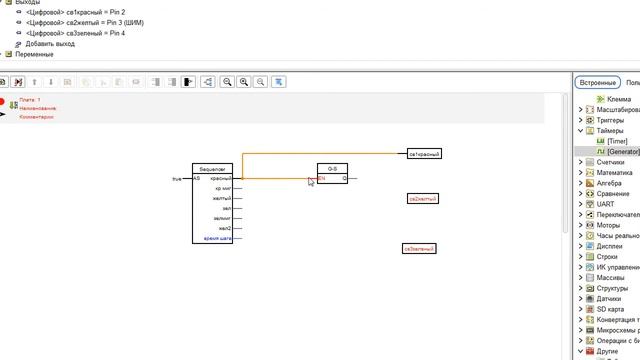
Task: Expand the Строки category
Action: 580,257
